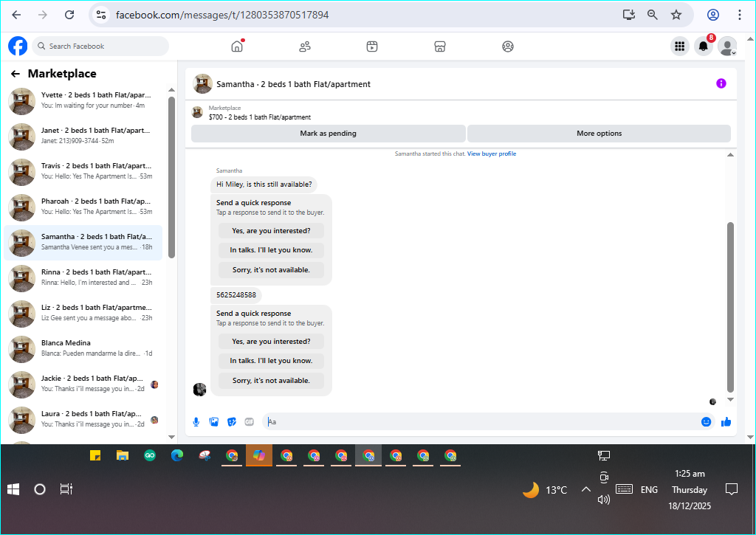Screen dimensions: 756x535
Task: Reload the page
Action: pos(69,15)
